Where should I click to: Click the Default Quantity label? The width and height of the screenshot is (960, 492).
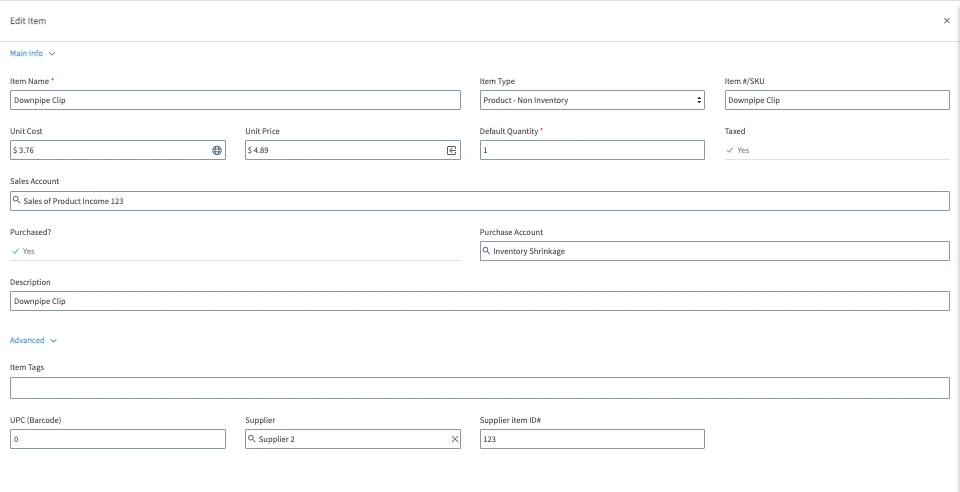pyautogui.click(x=509, y=131)
